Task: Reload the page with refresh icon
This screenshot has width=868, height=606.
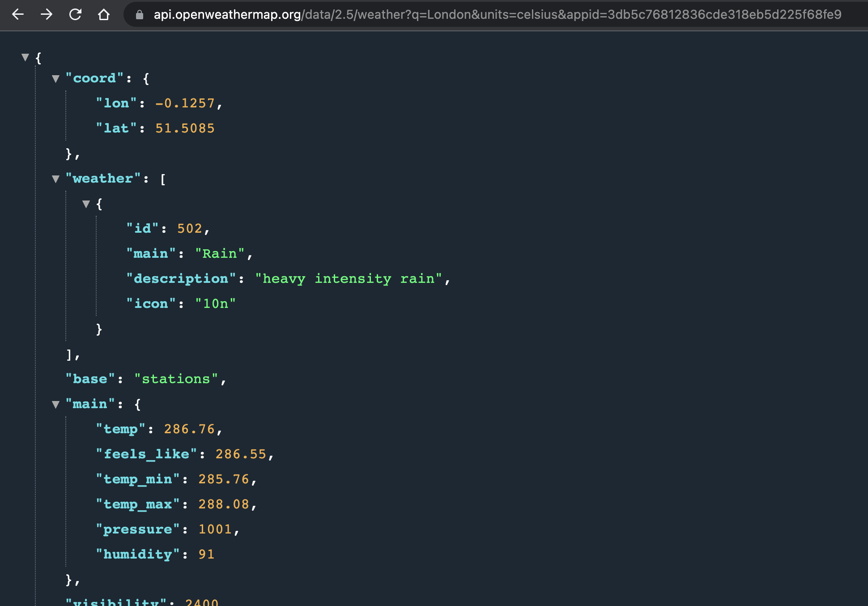Action: pyautogui.click(x=75, y=14)
